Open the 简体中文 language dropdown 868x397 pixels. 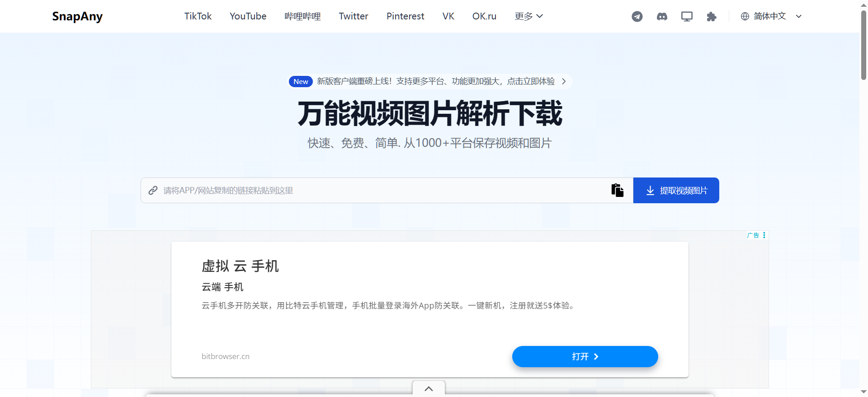(x=771, y=16)
